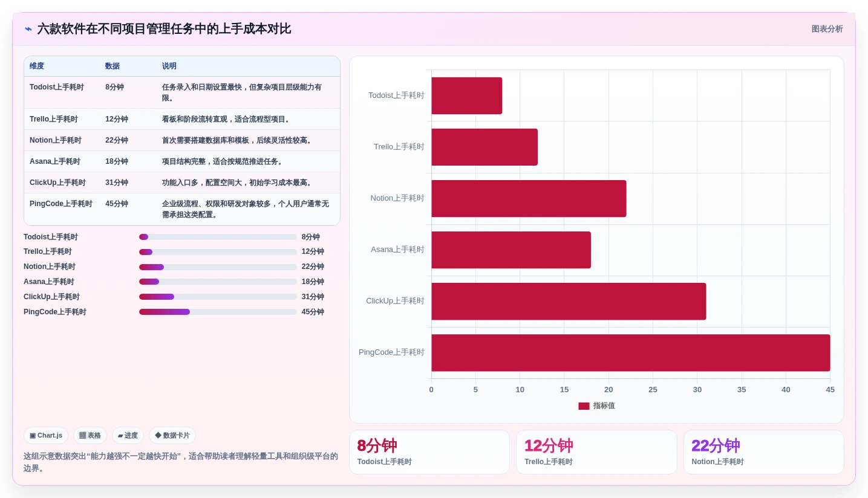This screenshot has height=498, width=868.
Task: Click the ClickUp上手耗时 progress bar
Action: 218,297
